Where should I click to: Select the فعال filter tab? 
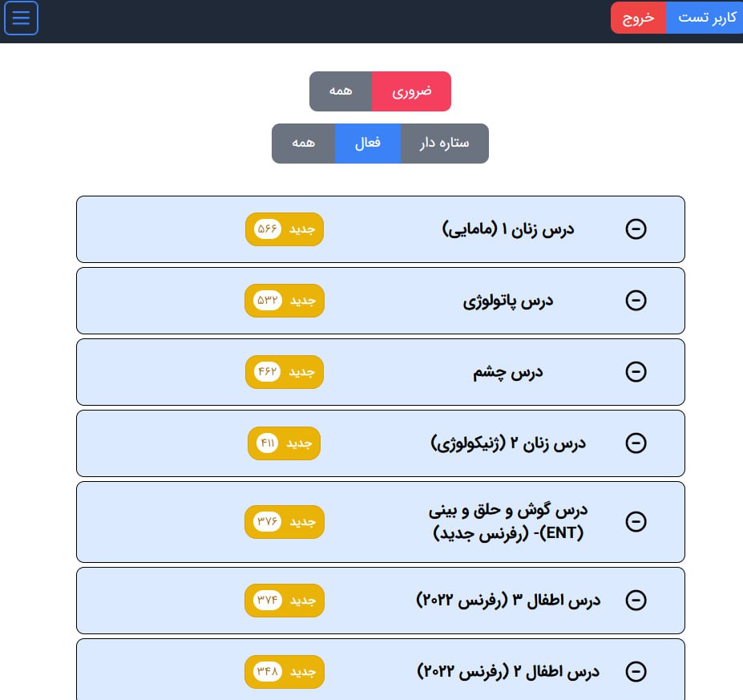(367, 144)
